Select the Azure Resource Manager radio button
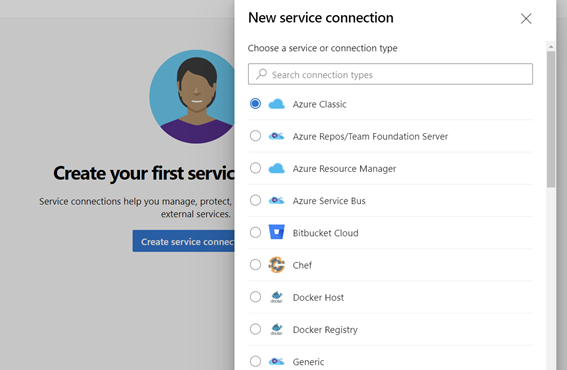Screen dimensions: 567x370 [x=255, y=168]
